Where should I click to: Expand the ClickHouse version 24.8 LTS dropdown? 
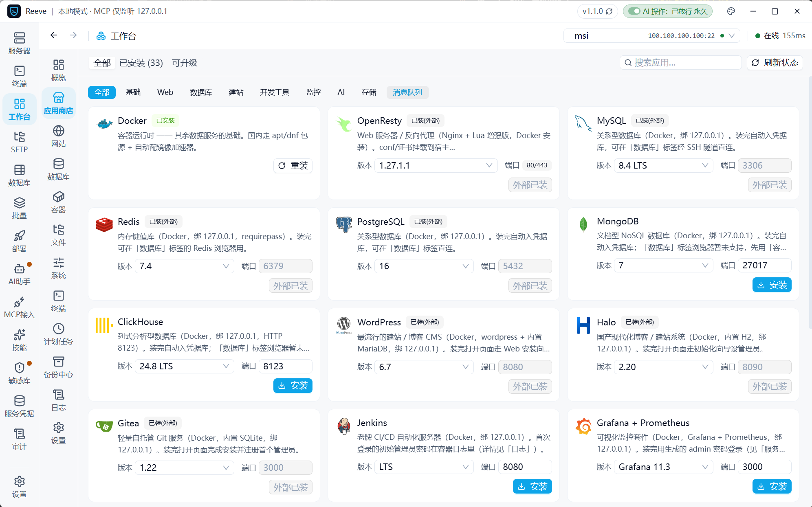pos(184,366)
